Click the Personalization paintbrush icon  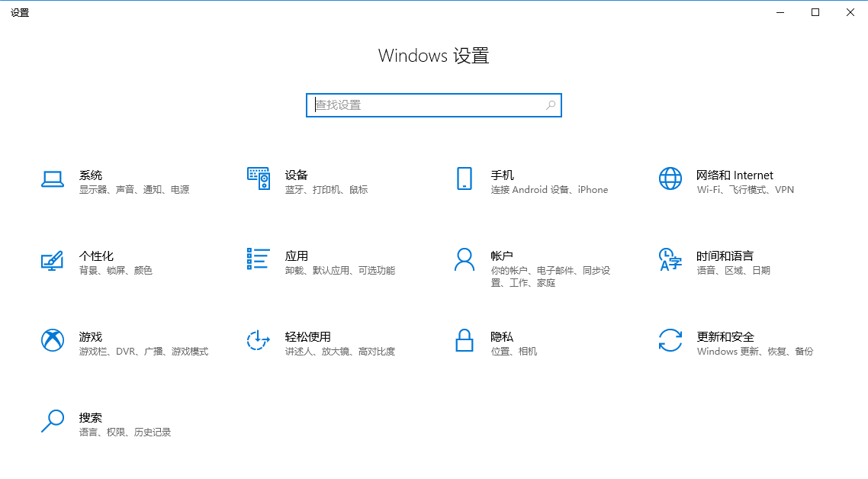click(x=52, y=260)
